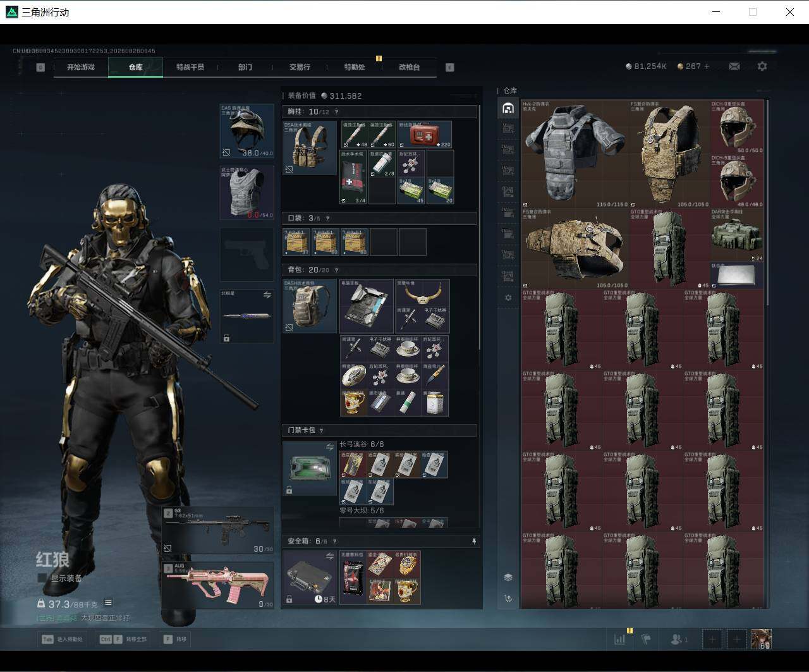Select the red field medkit item

(424, 135)
